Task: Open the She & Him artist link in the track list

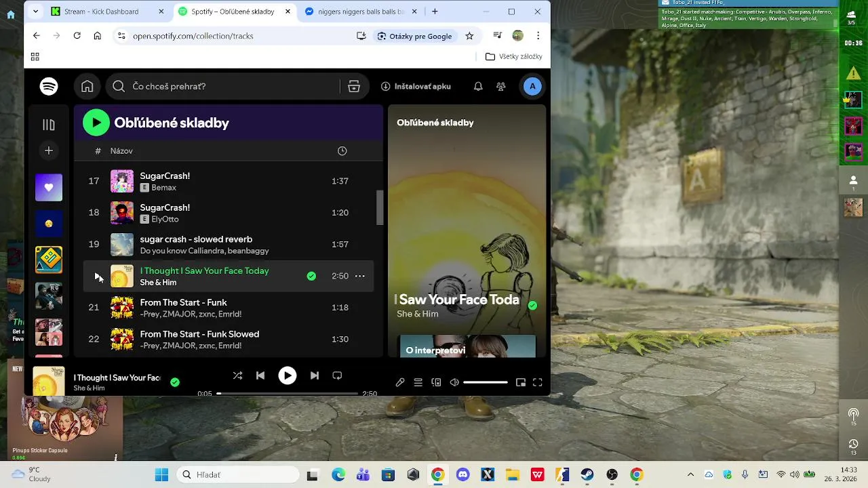Action: 158,283
